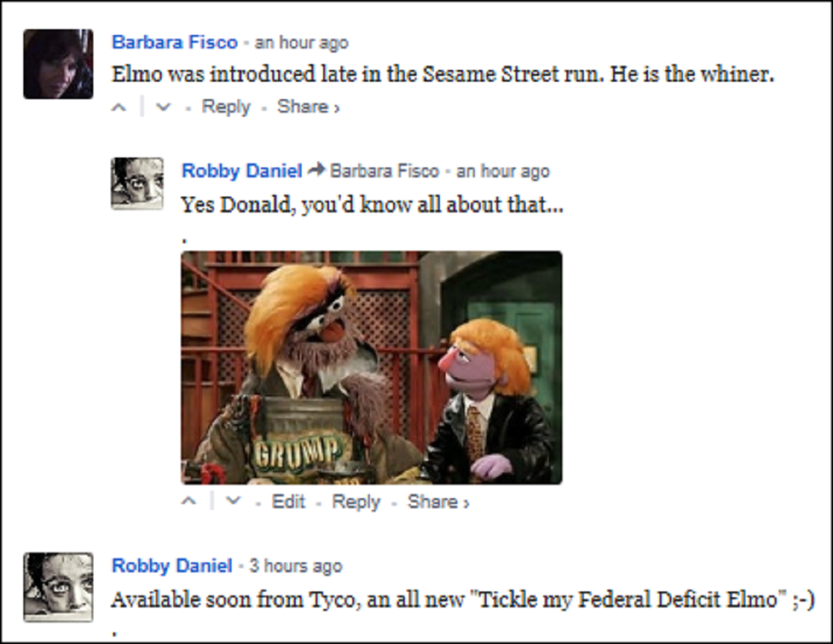Downvote Barbara Fisco's comment
This screenshot has width=833, height=644.
[163, 107]
